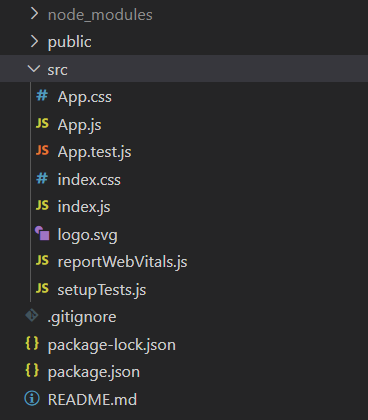Click the JS icon beside setupTests.js
This screenshot has width=368, height=420.
42,288
